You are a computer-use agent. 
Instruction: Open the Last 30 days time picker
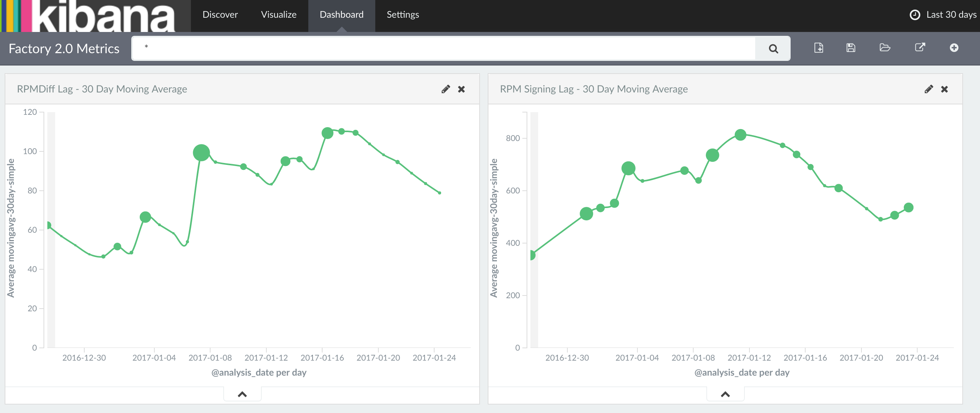tap(943, 15)
